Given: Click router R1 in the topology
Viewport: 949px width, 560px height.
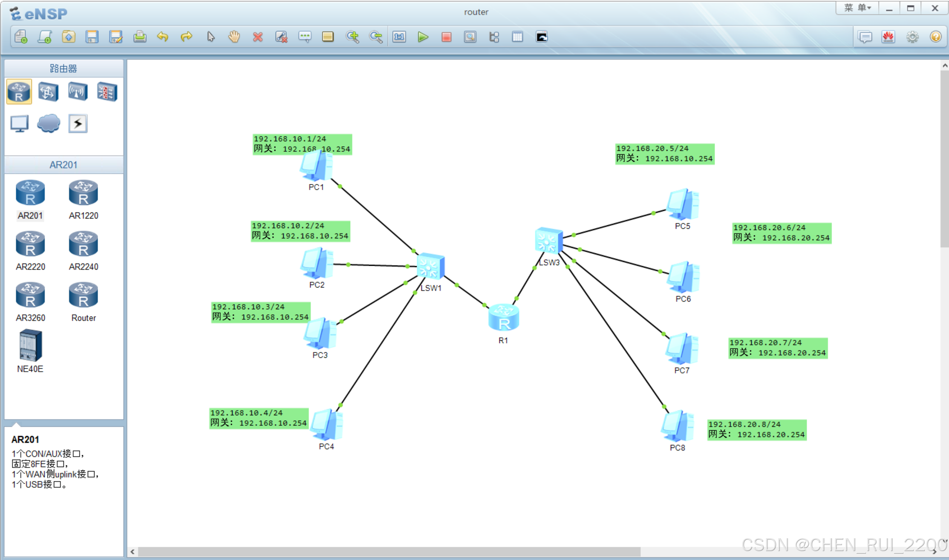Looking at the screenshot, I should (503, 319).
